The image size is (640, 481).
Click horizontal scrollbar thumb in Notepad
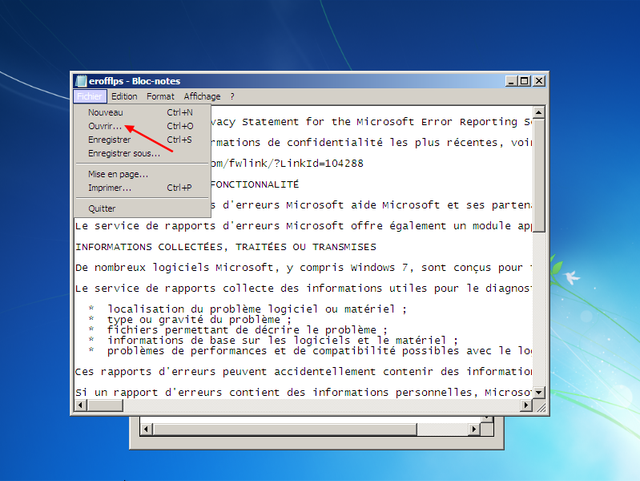tap(105, 405)
